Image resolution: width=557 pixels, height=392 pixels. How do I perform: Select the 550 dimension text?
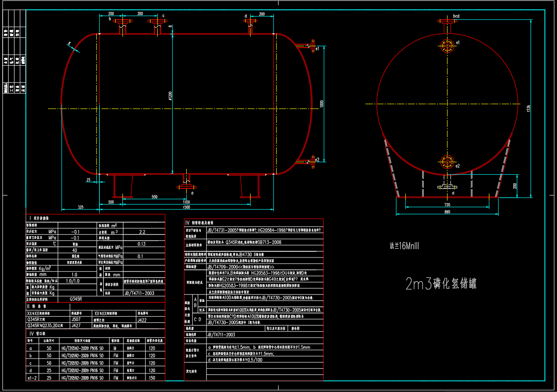coord(154,197)
